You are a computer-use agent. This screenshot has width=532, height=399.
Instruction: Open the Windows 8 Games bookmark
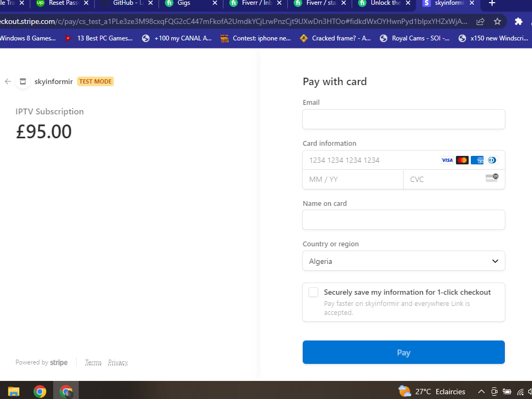(28, 38)
